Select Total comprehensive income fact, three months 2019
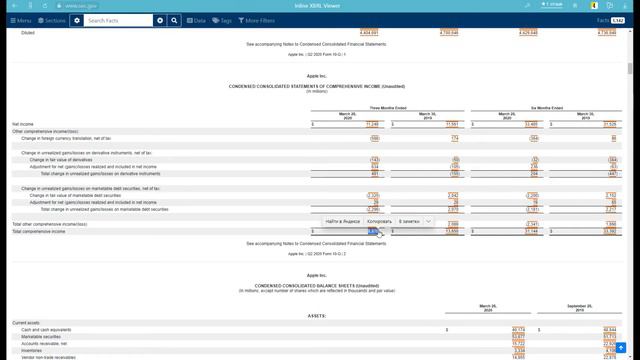Screen dimensions: 640x360 [x=452, y=231]
